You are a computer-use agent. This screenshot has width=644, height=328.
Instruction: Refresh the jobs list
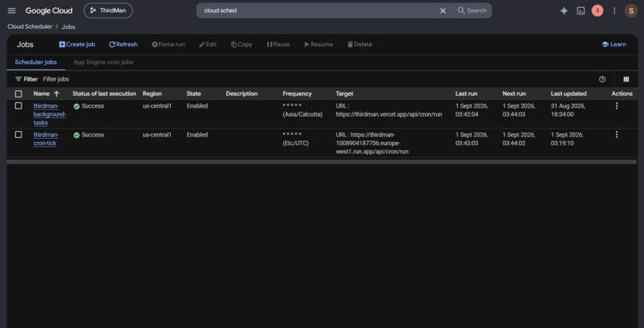click(x=123, y=44)
